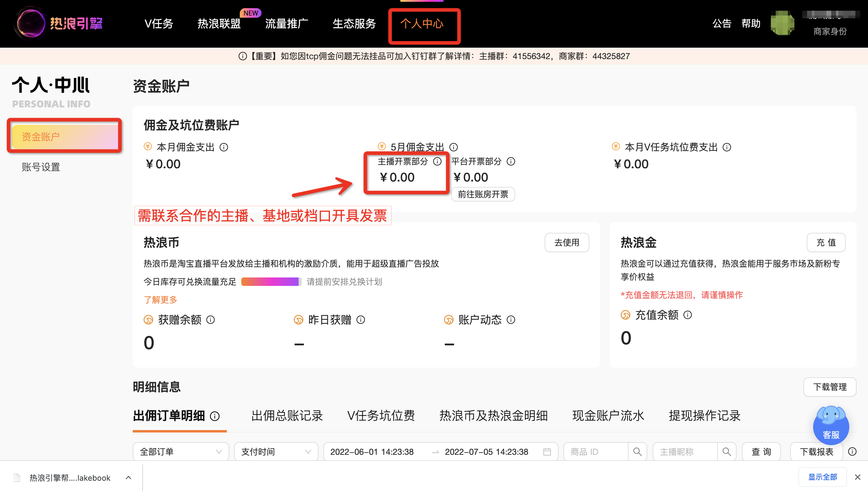Click the 查询 button
Screen dimensions: 868x494
click(761, 451)
